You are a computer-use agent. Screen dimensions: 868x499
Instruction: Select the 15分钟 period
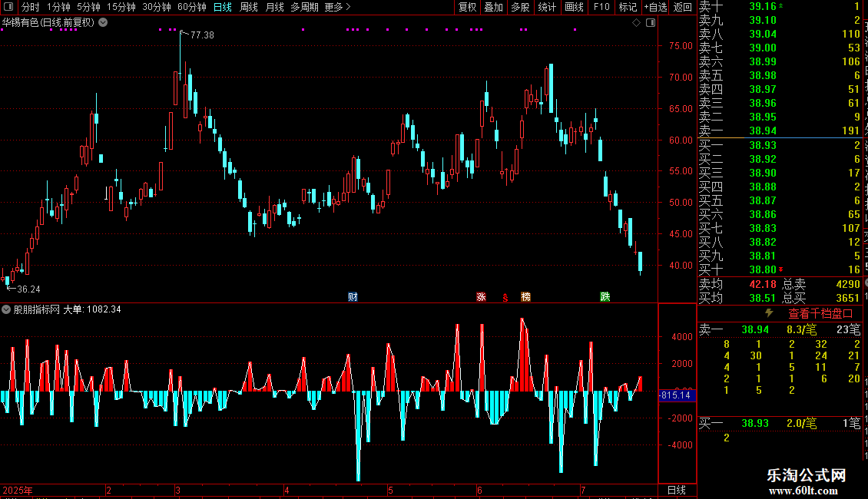(x=121, y=7)
